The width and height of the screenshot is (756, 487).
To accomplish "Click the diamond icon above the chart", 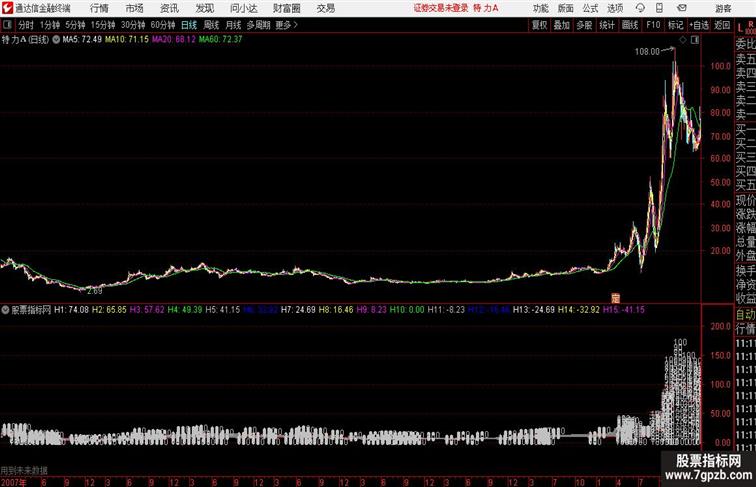I will [x=683, y=40].
